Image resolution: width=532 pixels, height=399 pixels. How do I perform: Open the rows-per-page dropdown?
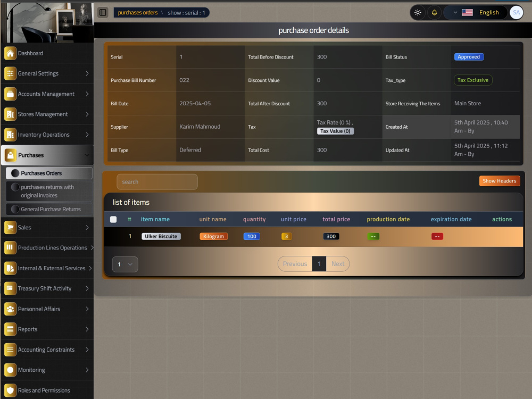point(125,264)
